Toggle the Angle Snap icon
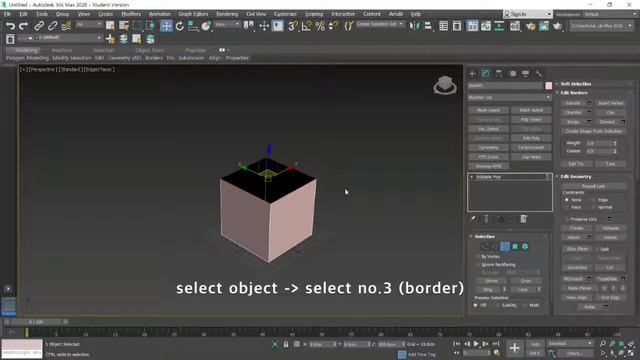The height and width of the screenshot is (360, 640). point(306,26)
